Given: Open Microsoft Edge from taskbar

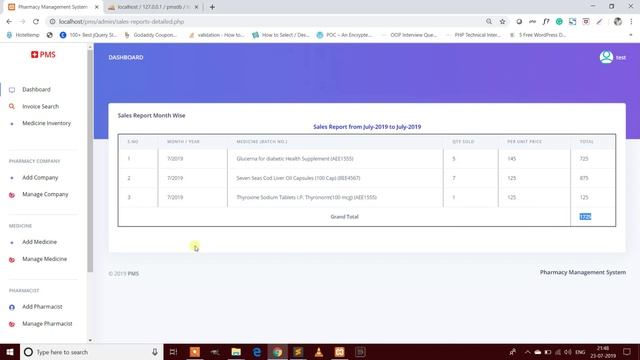Looking at the screenshot, I should [257, 352].
